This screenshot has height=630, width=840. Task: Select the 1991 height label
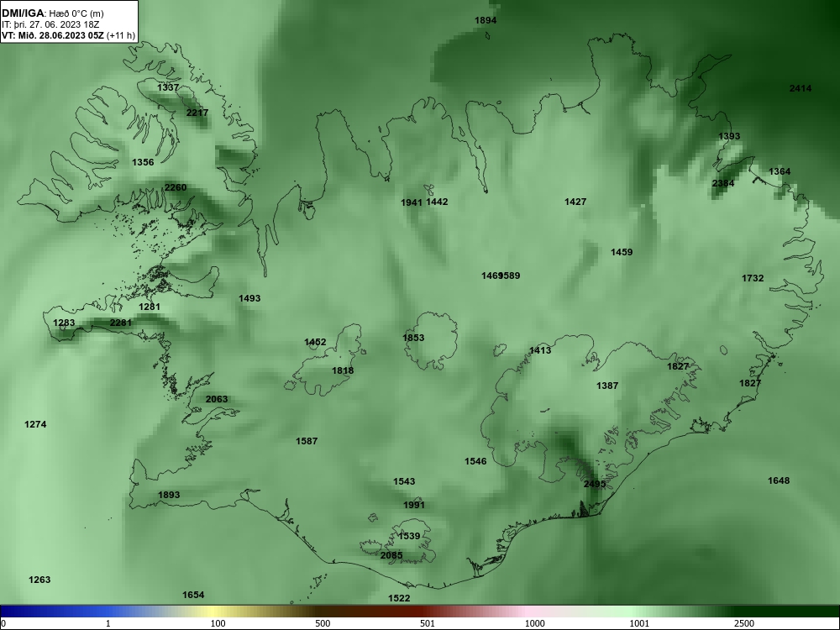tap(413, 505)
